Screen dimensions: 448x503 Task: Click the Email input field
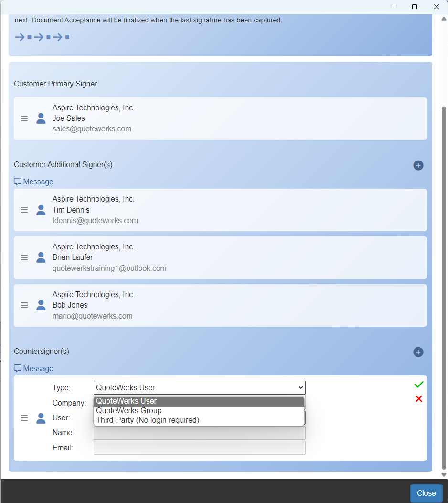point(200,448)
